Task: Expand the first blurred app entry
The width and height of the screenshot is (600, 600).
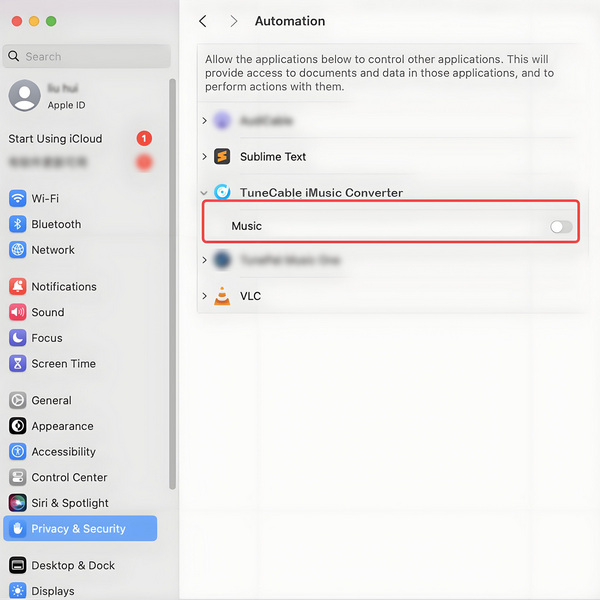Action: [x=204, y=121]
